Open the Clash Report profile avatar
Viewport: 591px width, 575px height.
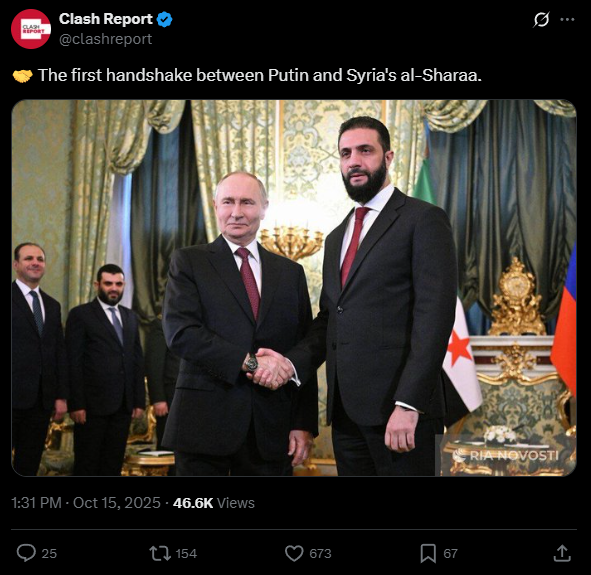click(x=31, y=29)
